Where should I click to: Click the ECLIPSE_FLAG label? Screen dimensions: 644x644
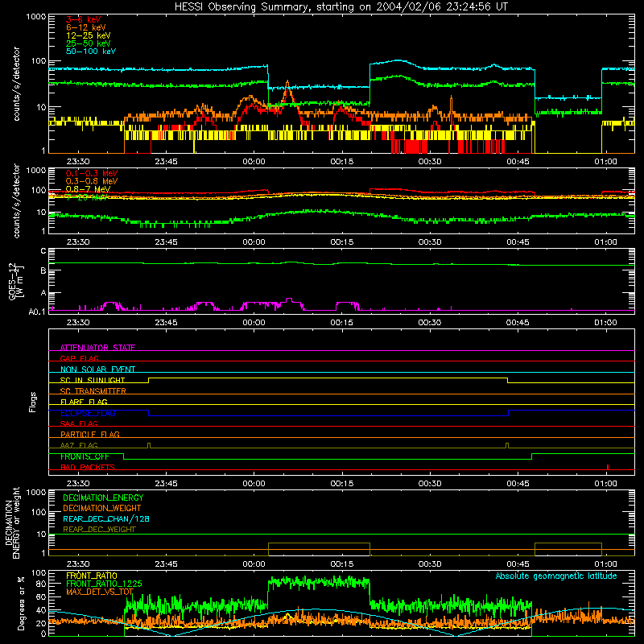click(88, 413)
